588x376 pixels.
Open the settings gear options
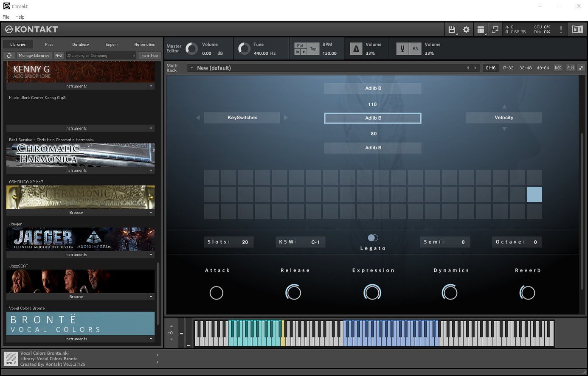[466, 30]
